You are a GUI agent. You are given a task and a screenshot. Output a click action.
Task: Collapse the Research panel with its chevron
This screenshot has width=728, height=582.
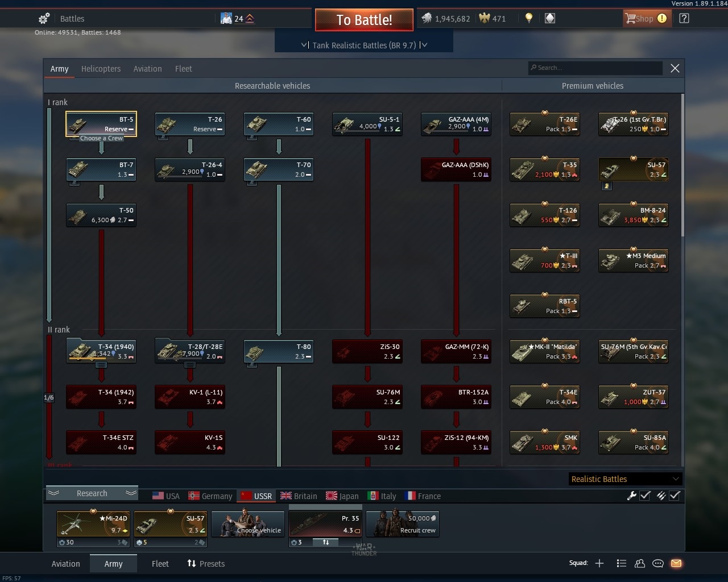click(54, 493)
